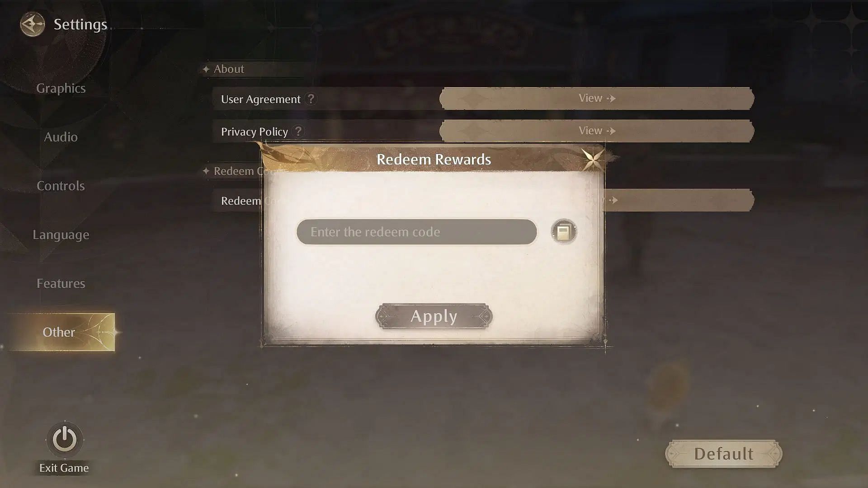Screen dimensions: 868x488
Task: Click the Controls settings tab icon
Action: point(60,185)
